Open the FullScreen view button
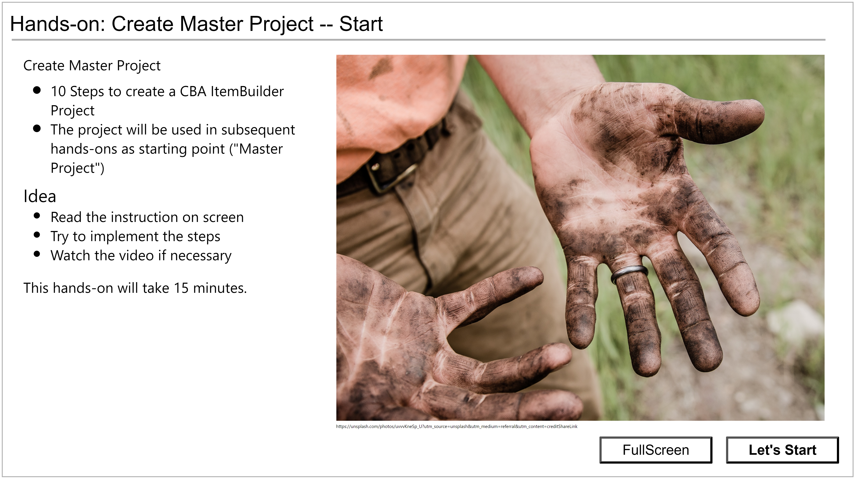The image size is (868, 488). 656,450
